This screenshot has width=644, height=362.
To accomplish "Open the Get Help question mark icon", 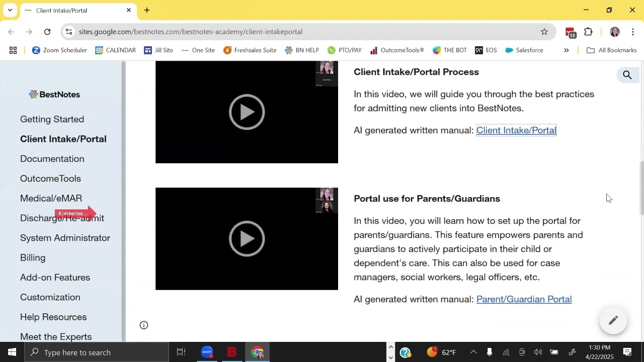I will (x=406, y=352).
